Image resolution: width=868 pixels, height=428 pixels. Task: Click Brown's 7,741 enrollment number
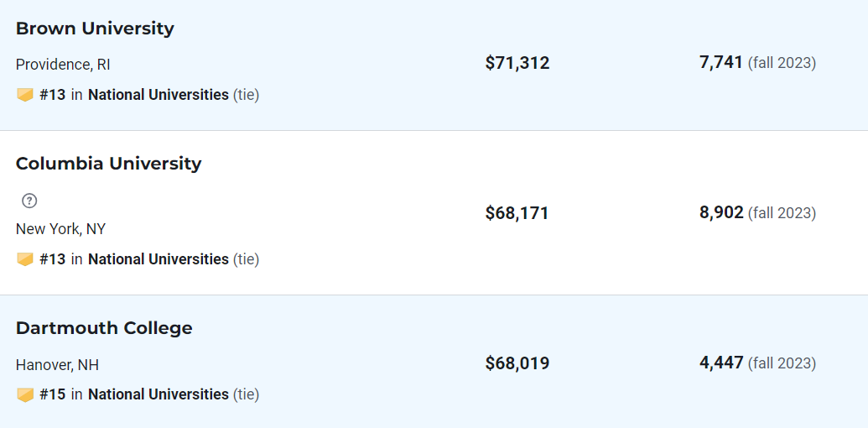(x=720, y=63)
